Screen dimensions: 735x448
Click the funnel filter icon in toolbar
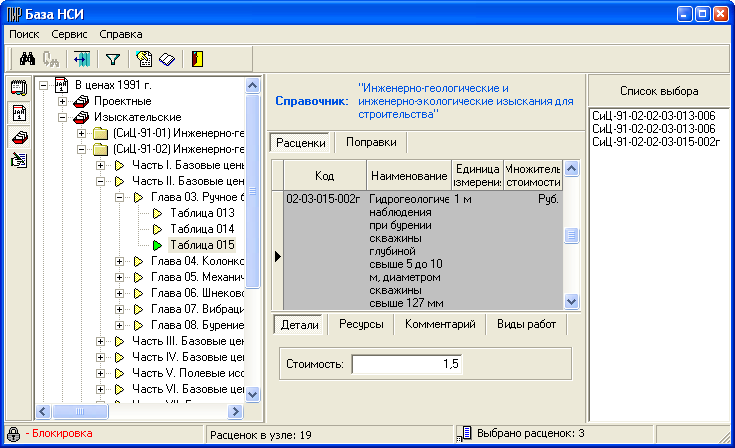click(112, 59)
